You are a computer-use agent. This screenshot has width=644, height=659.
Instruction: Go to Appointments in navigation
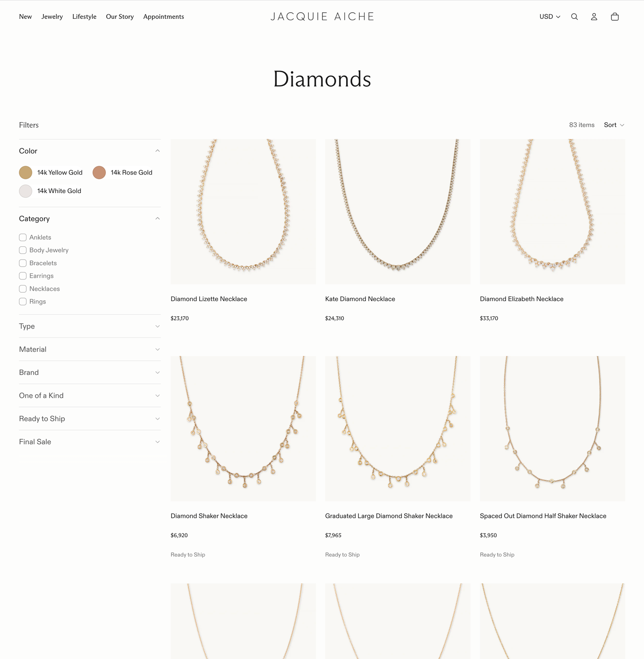pos(163,17)
